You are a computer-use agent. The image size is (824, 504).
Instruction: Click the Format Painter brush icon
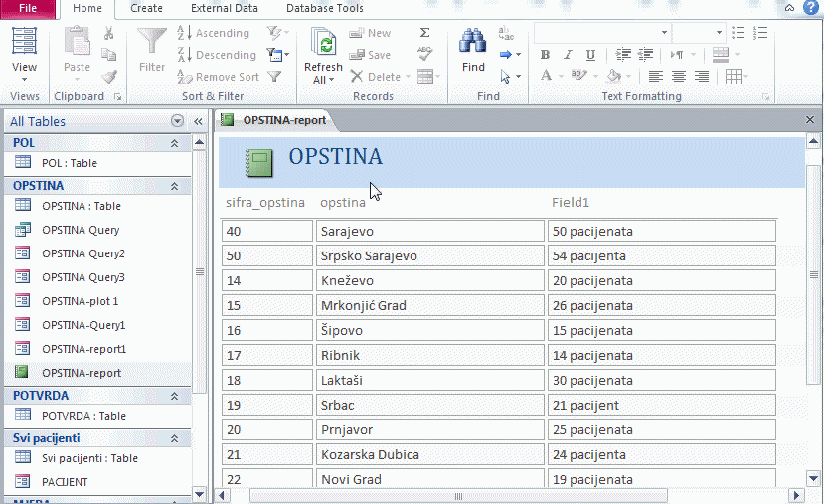click(x=108, y=77)
